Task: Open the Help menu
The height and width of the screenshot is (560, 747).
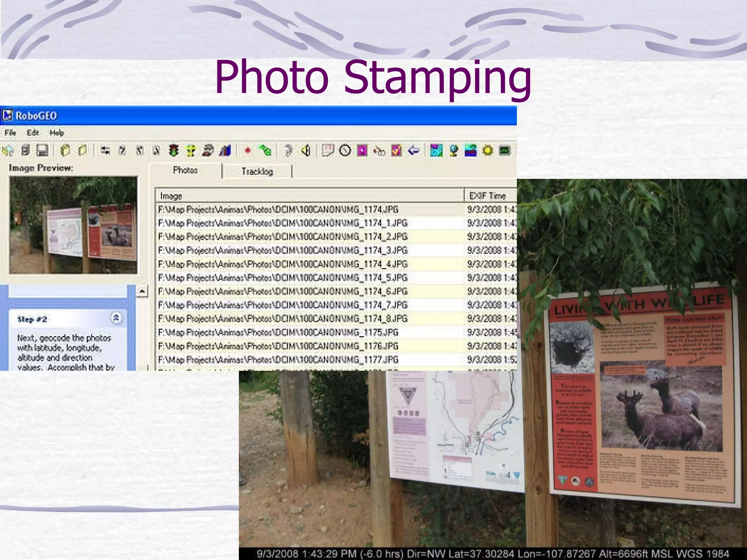Action: 57,133
